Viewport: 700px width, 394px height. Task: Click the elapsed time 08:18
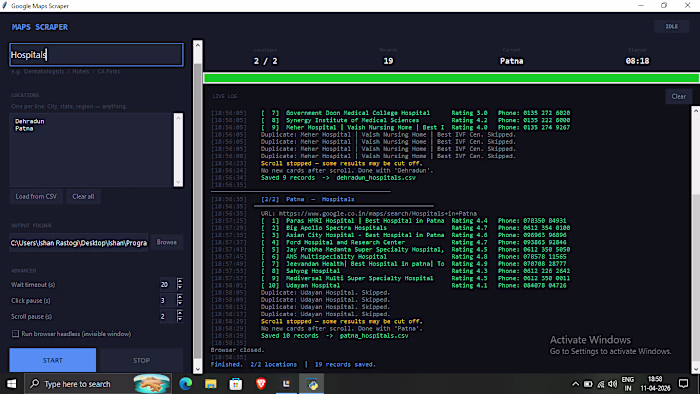pos(638,61)
